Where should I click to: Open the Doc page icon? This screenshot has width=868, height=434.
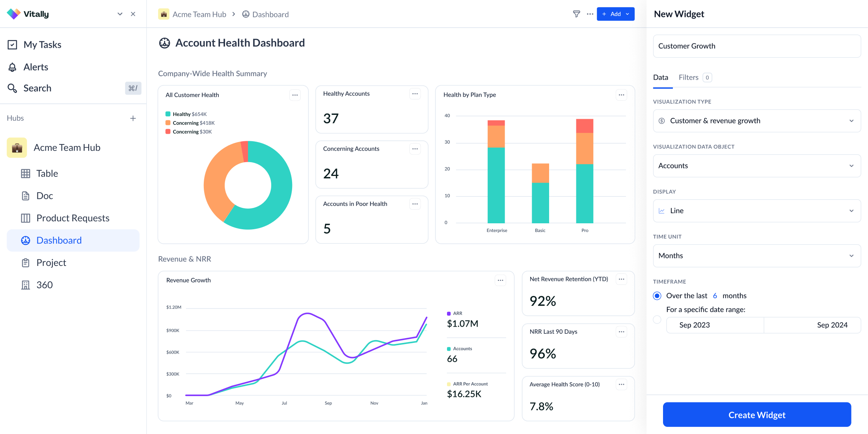click(x=26, y=196)
